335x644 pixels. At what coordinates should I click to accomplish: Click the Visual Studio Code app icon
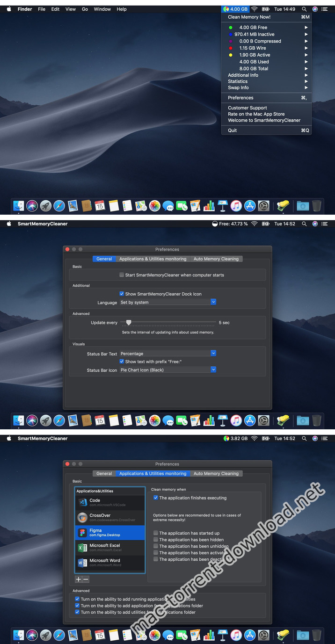tap(83, 503)
